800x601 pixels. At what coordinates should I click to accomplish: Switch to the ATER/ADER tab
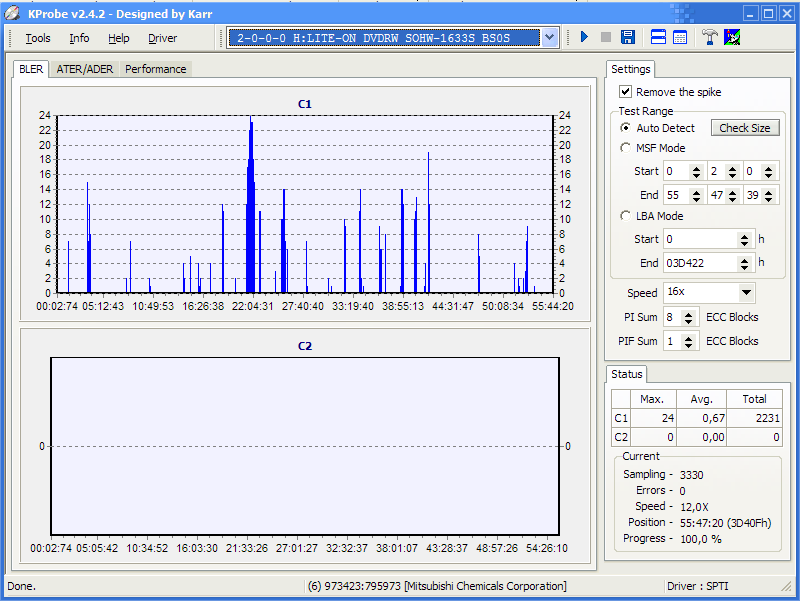point(84,69)
